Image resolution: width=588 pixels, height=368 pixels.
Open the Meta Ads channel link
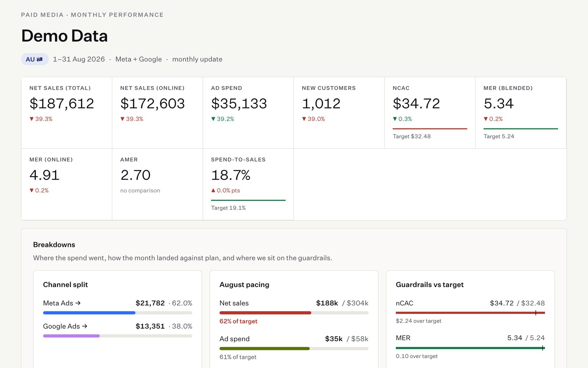pyautogui.click(x=62, y=303)
